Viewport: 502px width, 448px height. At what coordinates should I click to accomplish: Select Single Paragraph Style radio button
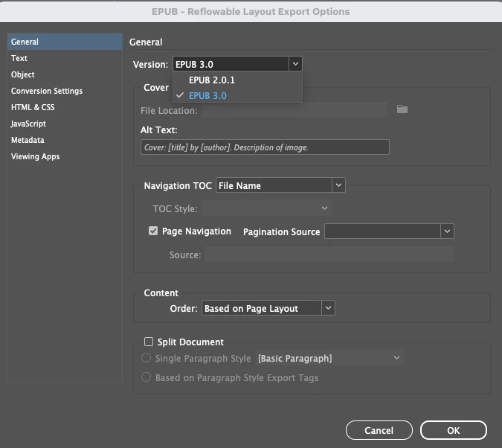pyautogui.click(x=146, y=358)
